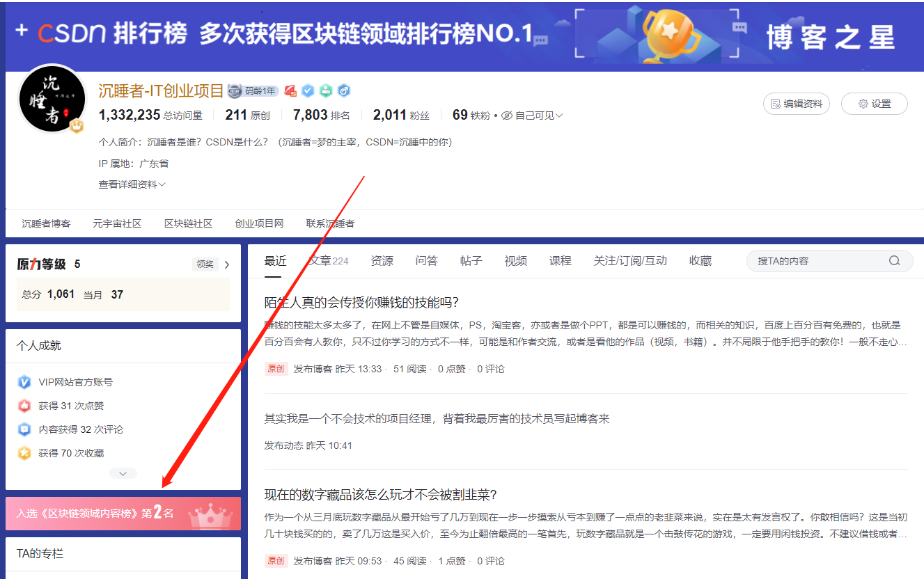Image resolution: width=924 pixels, height=579 pixels.
Task: Open 联系沉睡者 nav link
Action: point(330,223)
